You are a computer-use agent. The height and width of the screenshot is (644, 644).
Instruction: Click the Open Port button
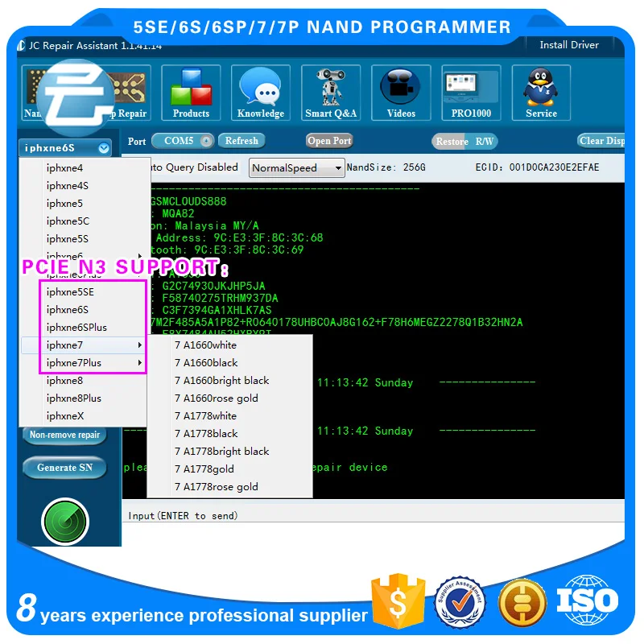click(329, 141)
